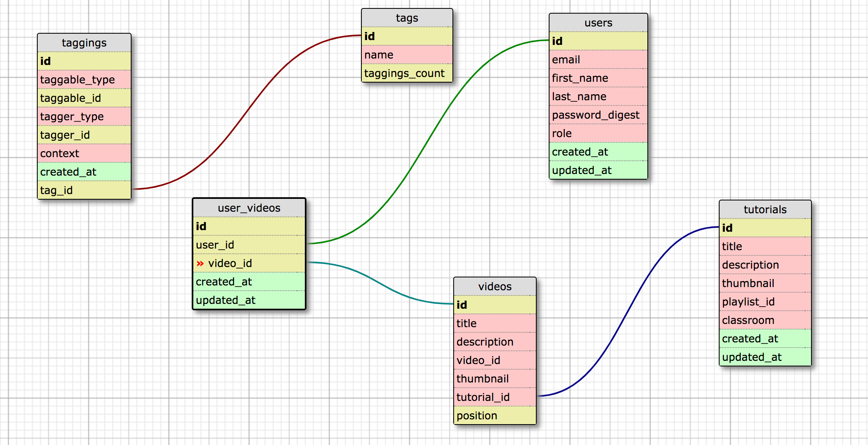Select the user_videos table title bar
The height and width of the screenshot is (445, 868).
[249, 208]
